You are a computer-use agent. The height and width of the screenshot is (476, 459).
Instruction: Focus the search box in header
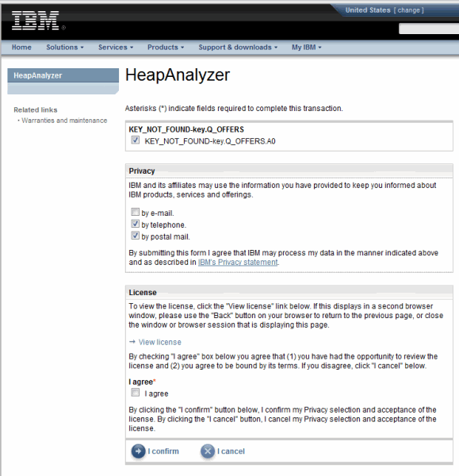click(x=429, y=29)
